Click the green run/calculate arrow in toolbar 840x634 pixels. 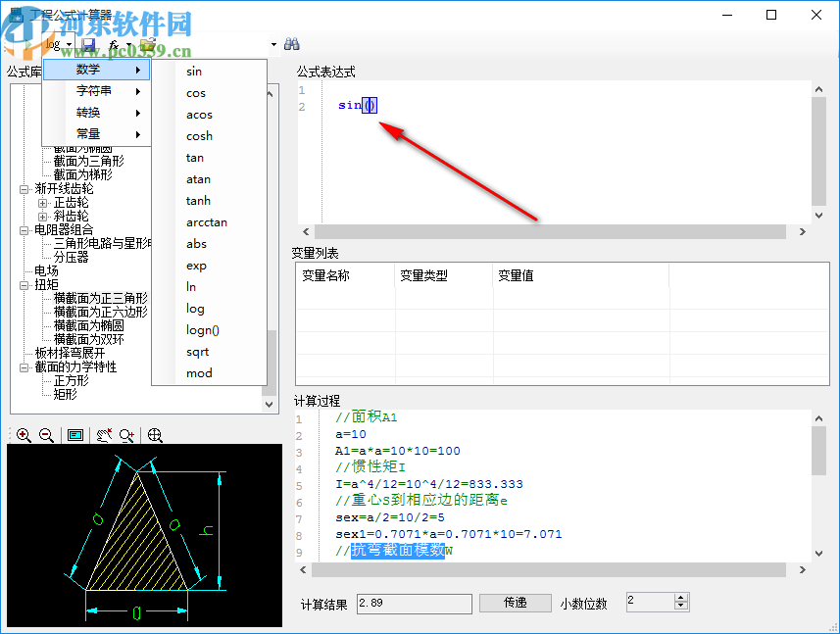(26, 45)
